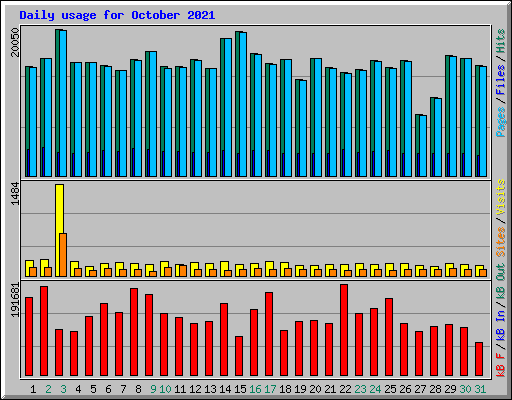
Task: Click day label 28
Action: click(435, 389)
